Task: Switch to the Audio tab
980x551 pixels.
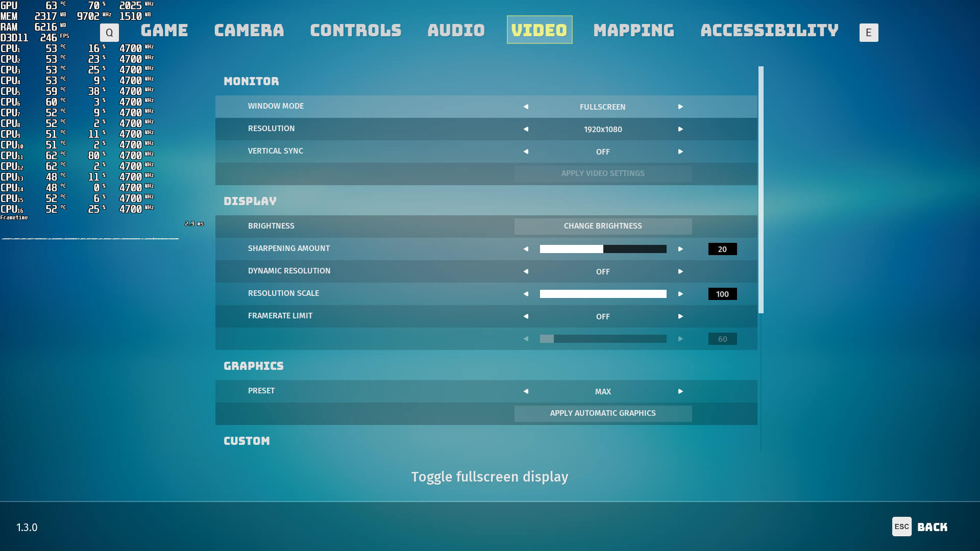Action: pyautogui.click(x=456, y=30)
